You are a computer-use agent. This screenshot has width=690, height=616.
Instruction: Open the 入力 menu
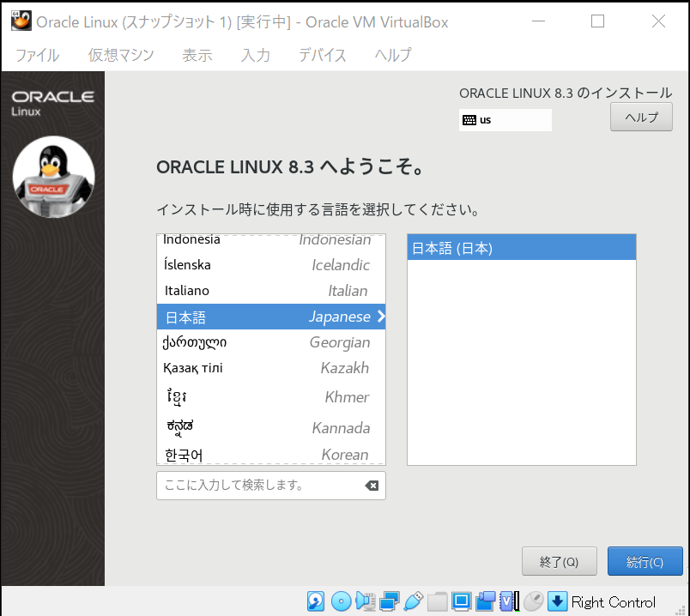[x=255, y=56]
